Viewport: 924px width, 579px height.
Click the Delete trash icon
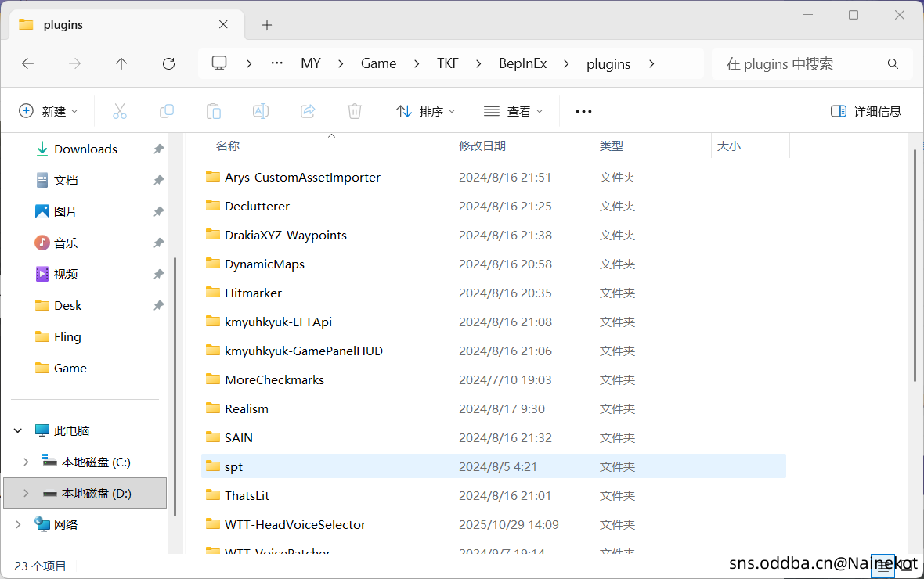[x=355, y=111]
